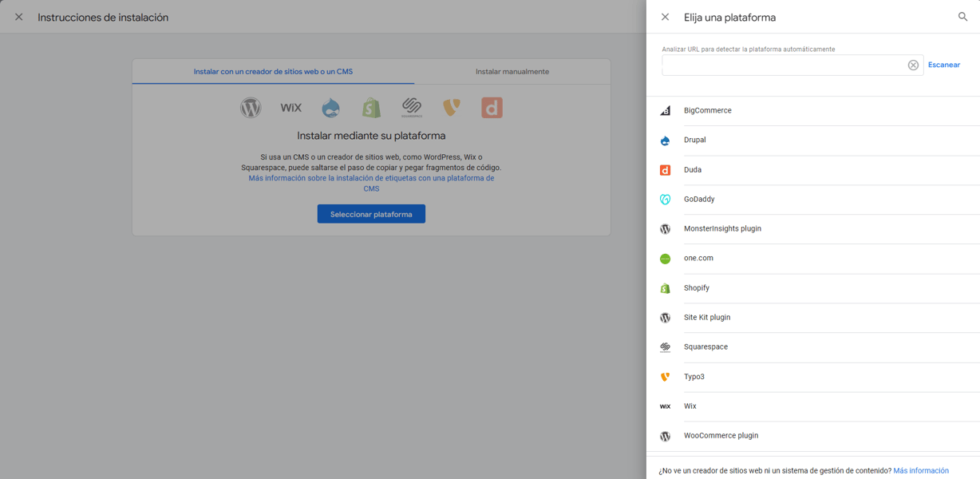This screenshot has height=479, width=980.
Task: Open Más información sobre instalación de etiquetas link
Action: point(371,184)
